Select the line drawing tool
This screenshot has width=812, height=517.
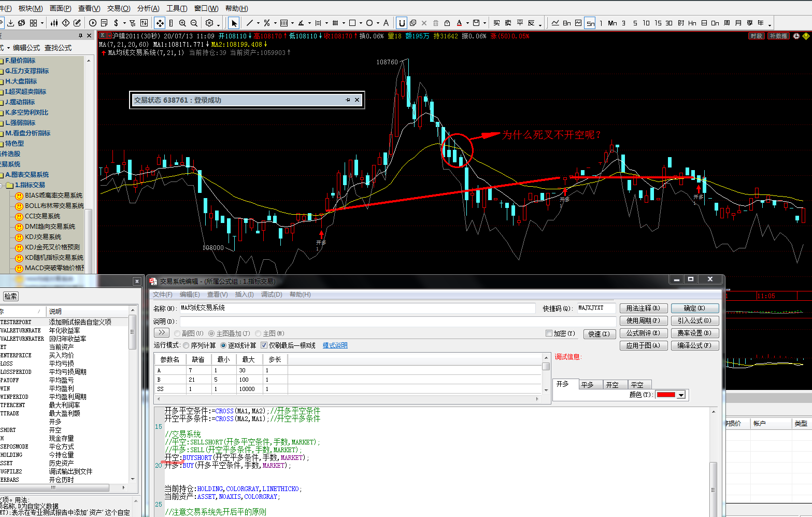pyautogui.click(x=250, y=23)
